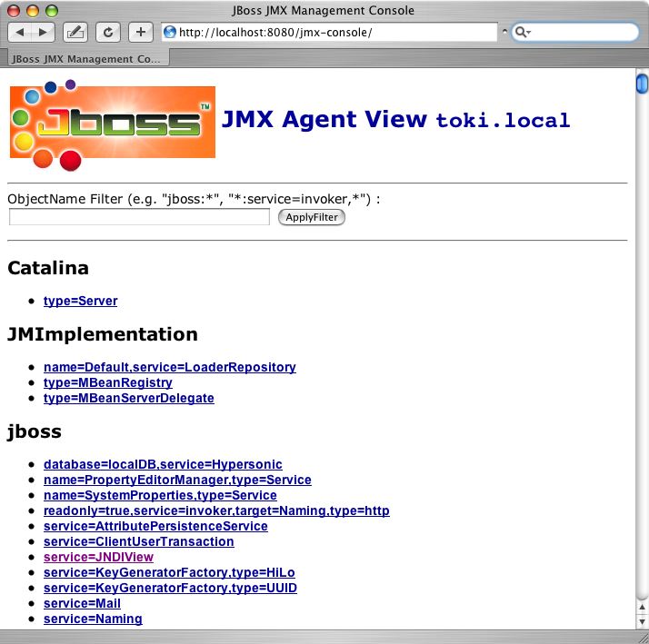Open the type=Server link under Catalina
649x644 pixels.
(80, 301)
